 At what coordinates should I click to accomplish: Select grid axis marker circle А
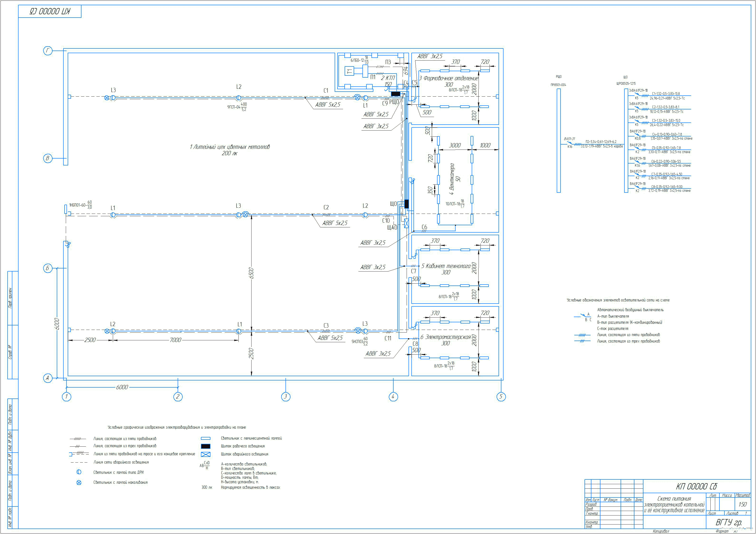click(x=48, y=378)
